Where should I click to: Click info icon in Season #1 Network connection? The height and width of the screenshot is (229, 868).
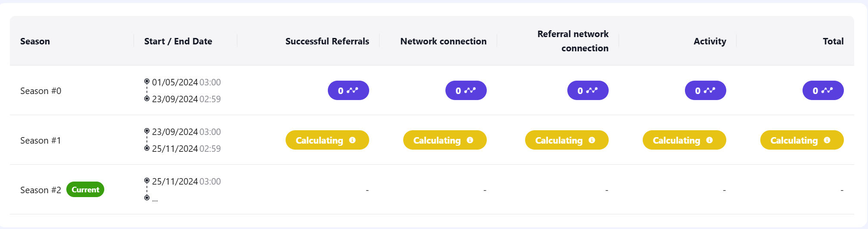(x=470, y=140)
